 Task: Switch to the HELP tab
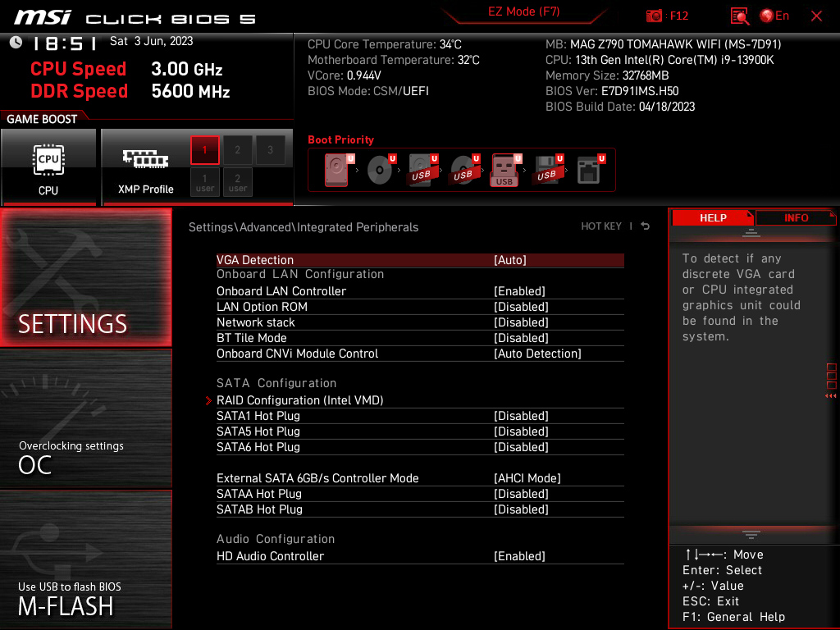[x=713, y=218]
